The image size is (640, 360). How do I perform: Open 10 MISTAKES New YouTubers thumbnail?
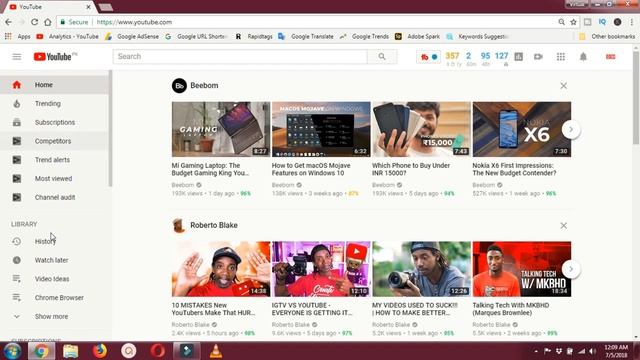pyautogui.click(x=221, y=269)
